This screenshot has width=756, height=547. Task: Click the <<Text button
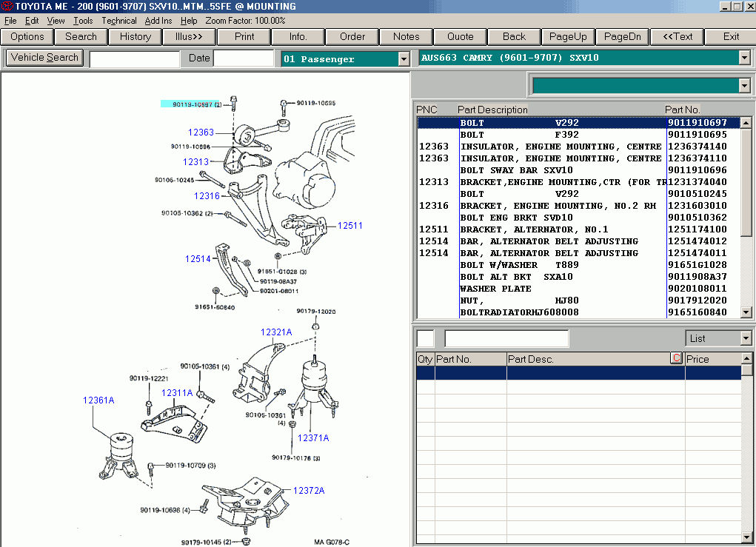click(678, 36)
